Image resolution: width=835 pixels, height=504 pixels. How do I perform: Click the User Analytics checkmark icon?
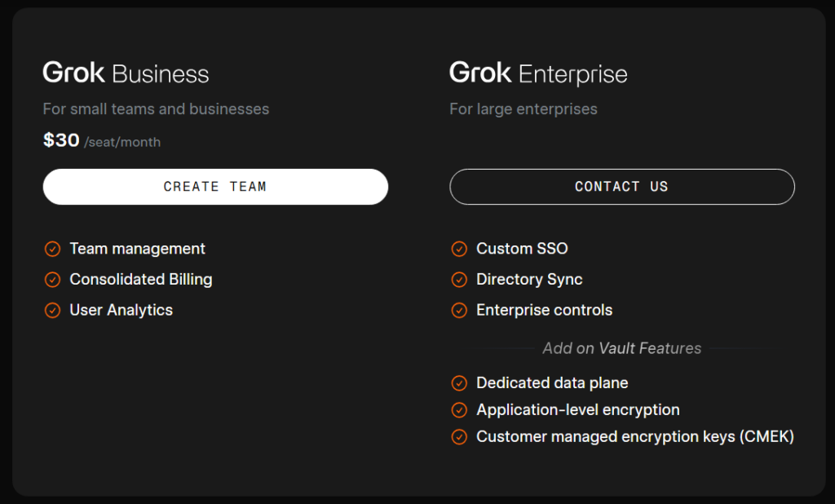(x=52, y=310)
